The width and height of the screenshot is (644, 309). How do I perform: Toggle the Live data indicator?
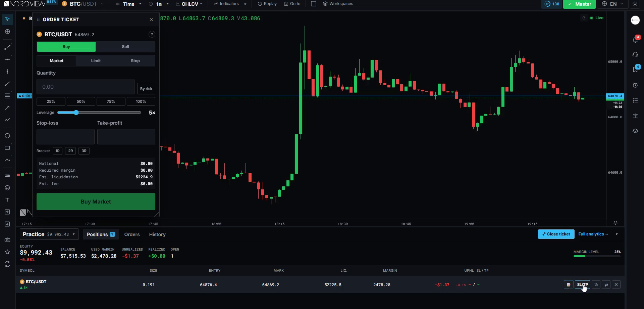point(597,18)
